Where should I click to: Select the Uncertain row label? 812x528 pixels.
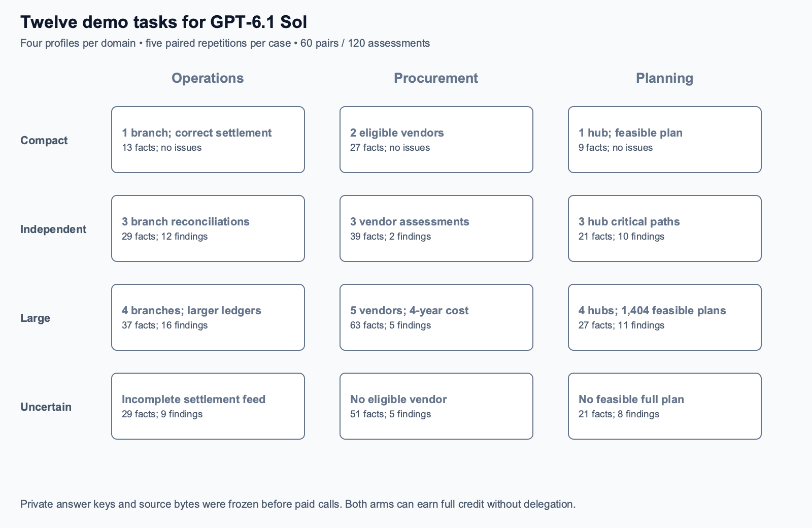(x=46, y=407)
